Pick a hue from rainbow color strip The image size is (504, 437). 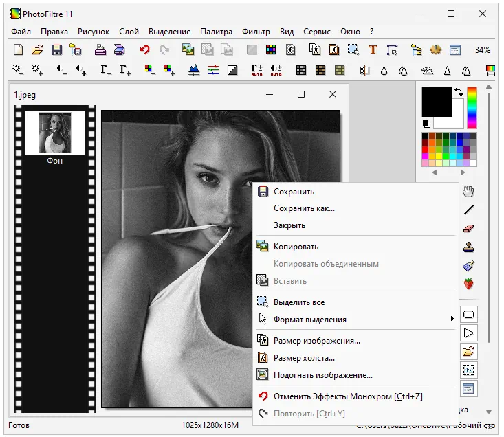click(x=472, y=108)
